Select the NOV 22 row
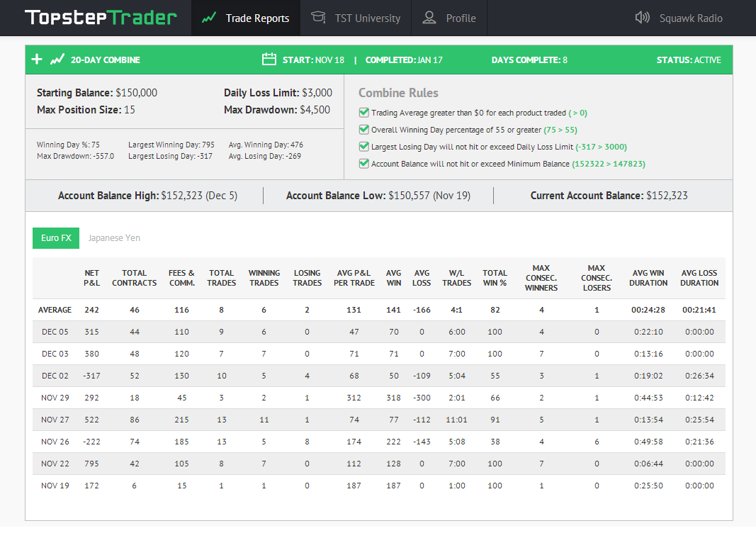The width and height of the screenshot is (756, 538). [379, 464]
